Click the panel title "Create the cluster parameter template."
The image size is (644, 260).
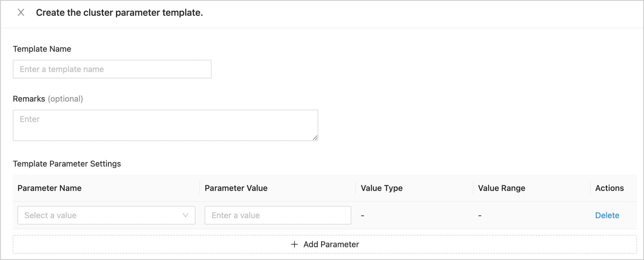(119, 13)
